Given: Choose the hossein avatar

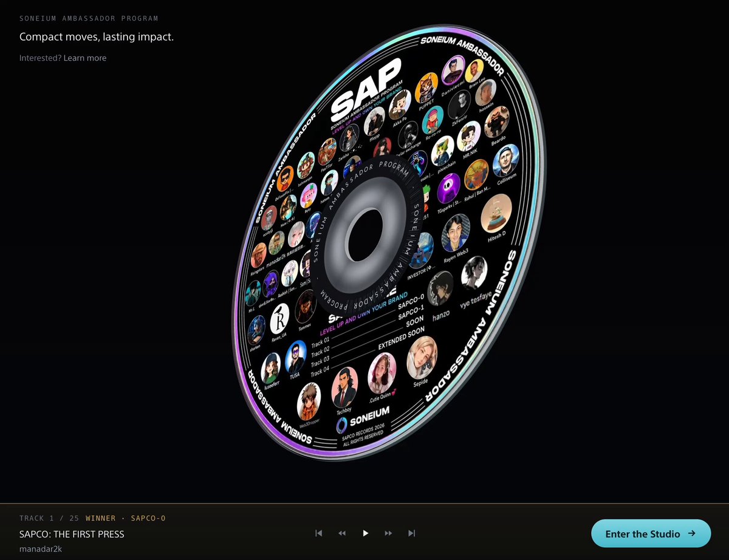Looking at the screenshot, I should point(485,93).
